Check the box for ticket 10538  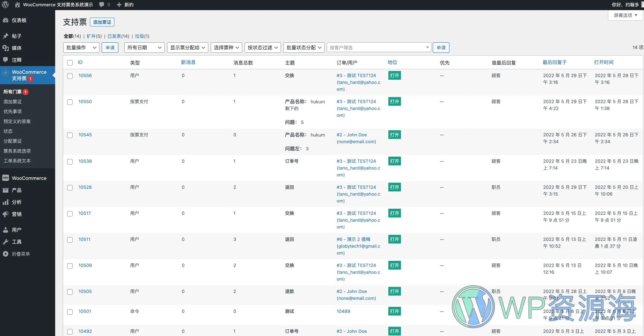pos(70,162)
